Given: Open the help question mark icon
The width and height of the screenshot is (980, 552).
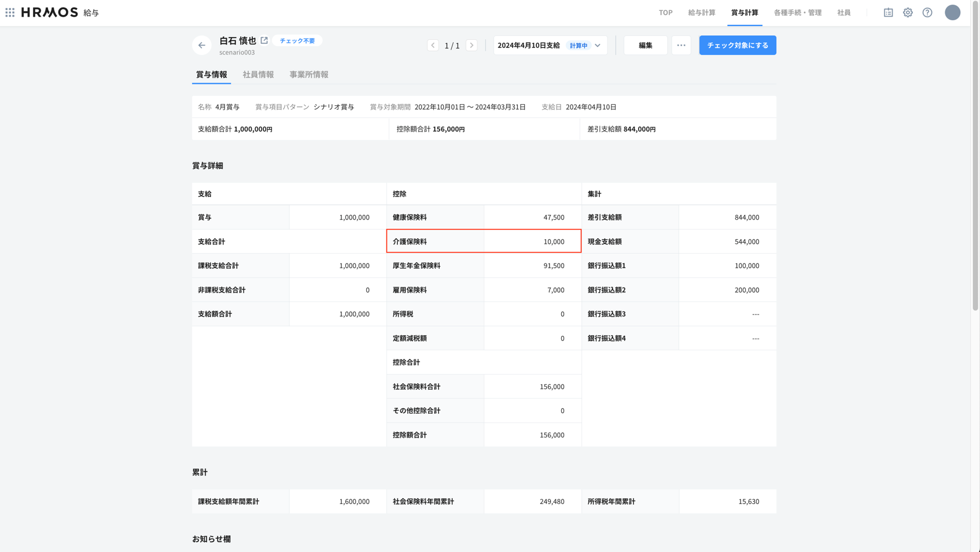Looking at the screenshot, I should tap(927, 12).
